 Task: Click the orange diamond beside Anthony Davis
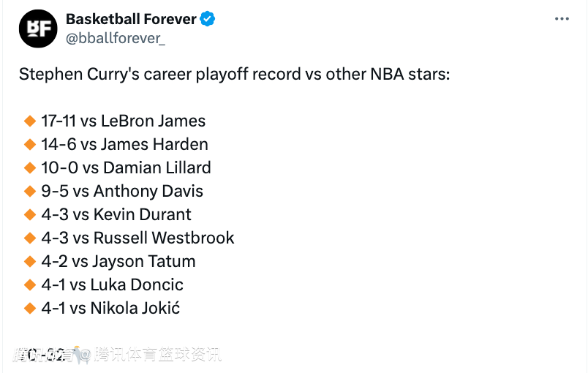tap(30, 191)
